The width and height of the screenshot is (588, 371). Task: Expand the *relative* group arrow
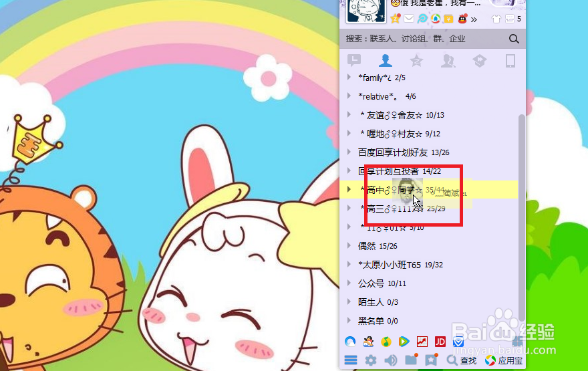coord(349,96)
